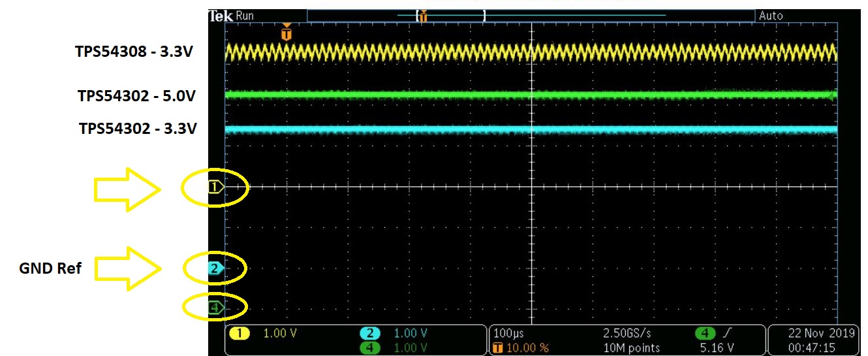Click the 10M points record length readout

pos(632,348)
